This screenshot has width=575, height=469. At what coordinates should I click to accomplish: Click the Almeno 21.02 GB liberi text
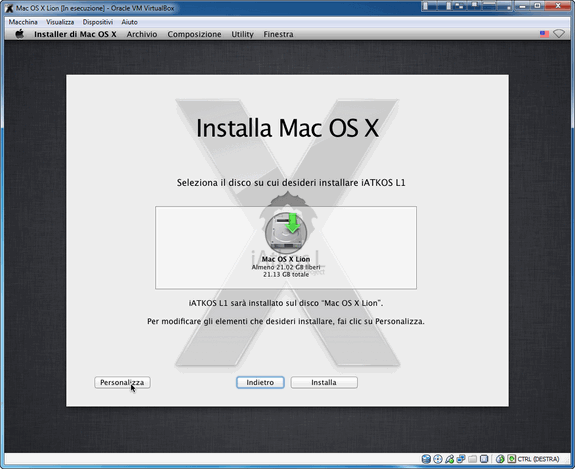coord(286,267)
